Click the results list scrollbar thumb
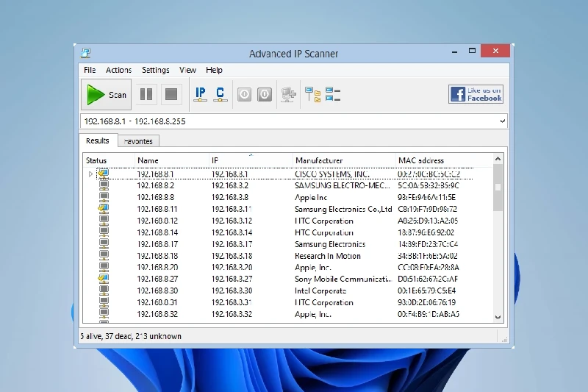The width and height of the screenshot is (588, 392). click(498, 188)
